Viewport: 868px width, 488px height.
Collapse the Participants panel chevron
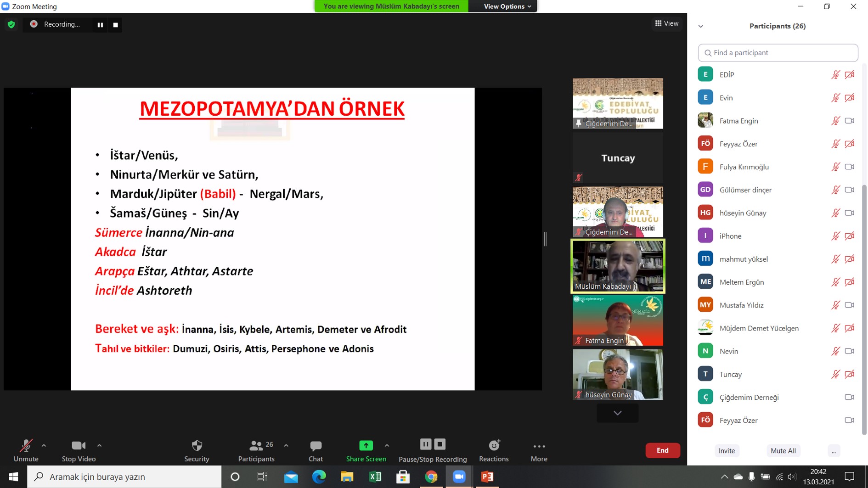[x=701, y=26]
